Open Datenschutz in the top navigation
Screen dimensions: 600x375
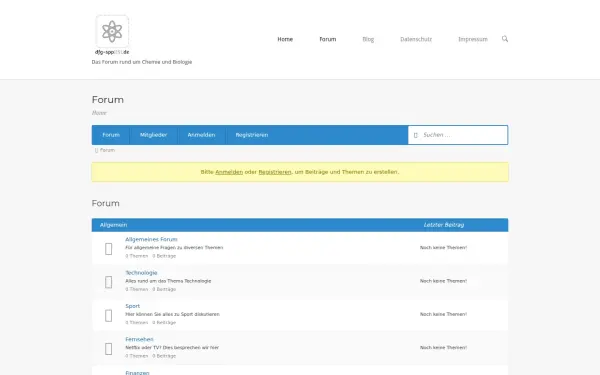pyautogui.click(x=416, y=39)
